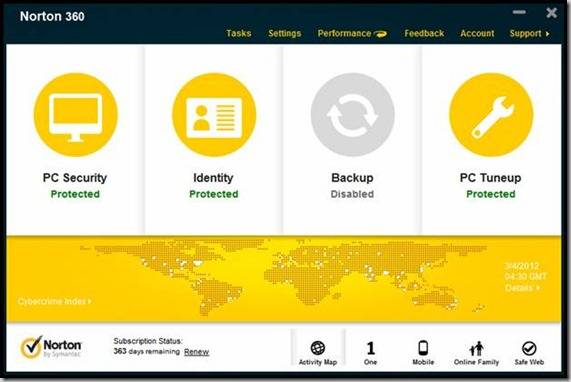Click the Identity title text
This screenshot has height=382, width=571.
click(x=213, y=178)
